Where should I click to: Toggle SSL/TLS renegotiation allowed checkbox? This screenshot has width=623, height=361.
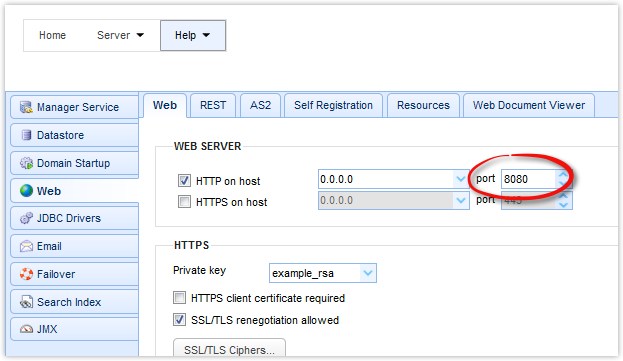179,320
